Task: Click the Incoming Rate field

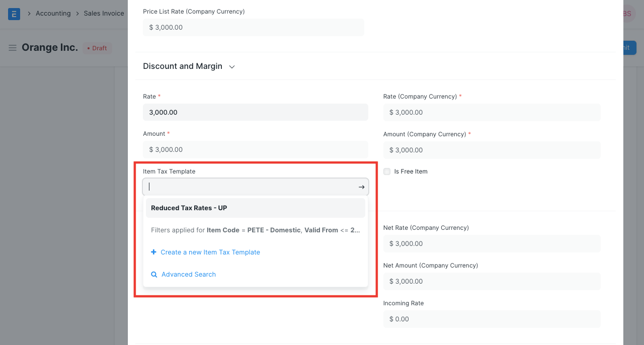Action: click(x=492, y=319)
